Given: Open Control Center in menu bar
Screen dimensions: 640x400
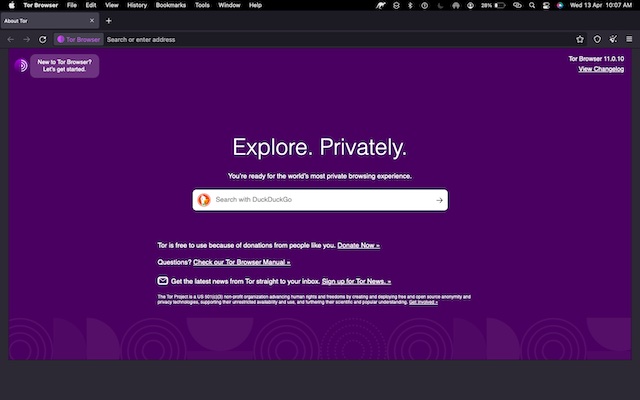Looking at the screenshot, I should coord(546,5).
